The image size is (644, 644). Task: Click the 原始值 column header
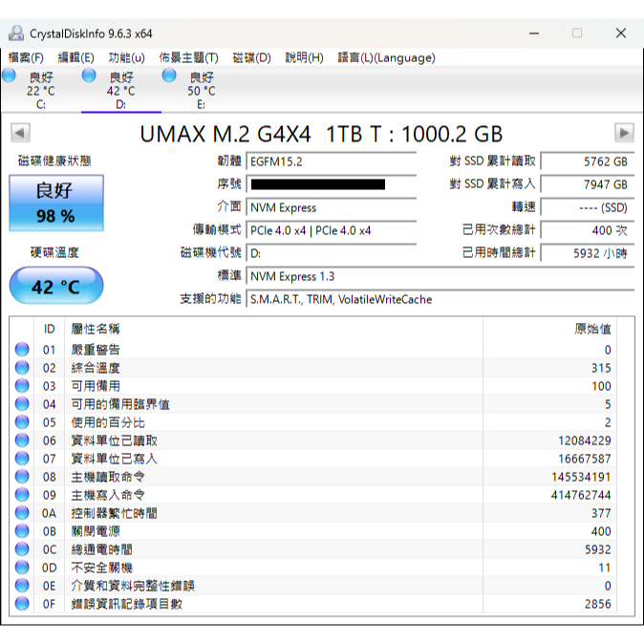pos(591,329)
